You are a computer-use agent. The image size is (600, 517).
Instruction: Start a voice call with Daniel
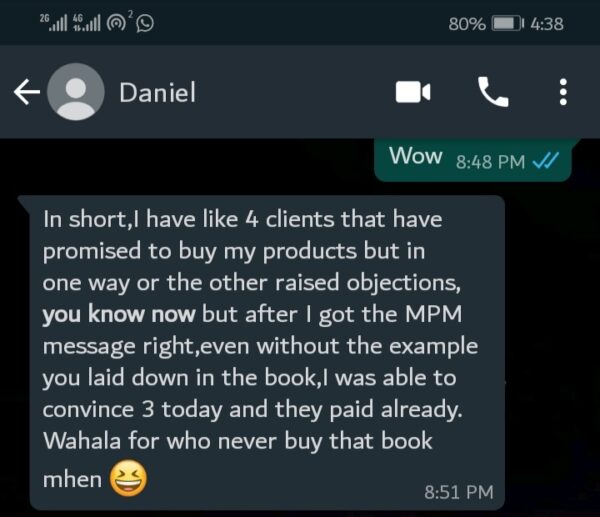[493, 92]
